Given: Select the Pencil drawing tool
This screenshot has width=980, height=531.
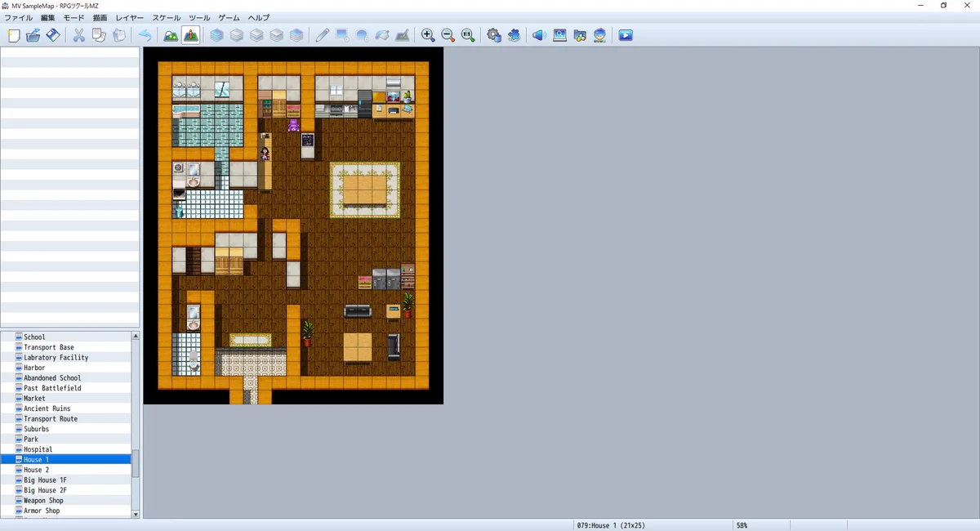Looking at the screenshot, I should pyautogui.click(x=323, y=35).
